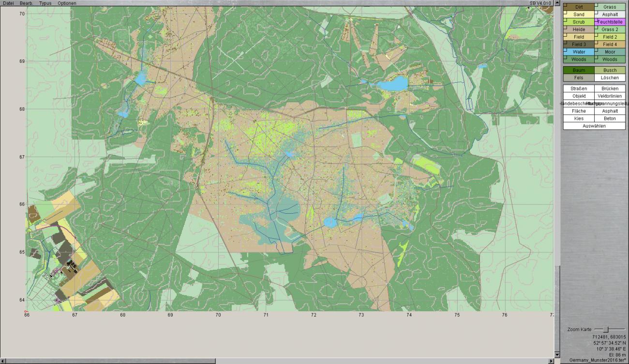Pick the Sand terrain type

click(x=579, y=15)
